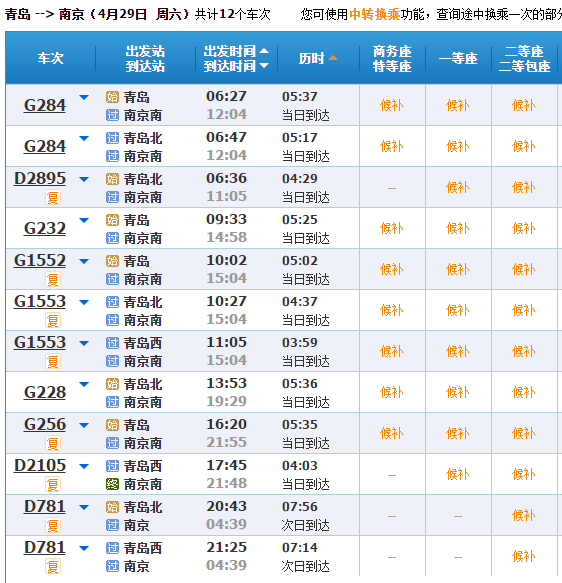Screen dimensions: 562x583
Task: Click the 03:59 duration text
Action: pos(300,342)
